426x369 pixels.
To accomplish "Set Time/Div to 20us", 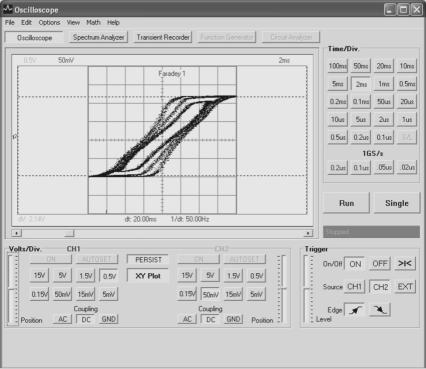I will pyautogui.click(x=407, y=101).
